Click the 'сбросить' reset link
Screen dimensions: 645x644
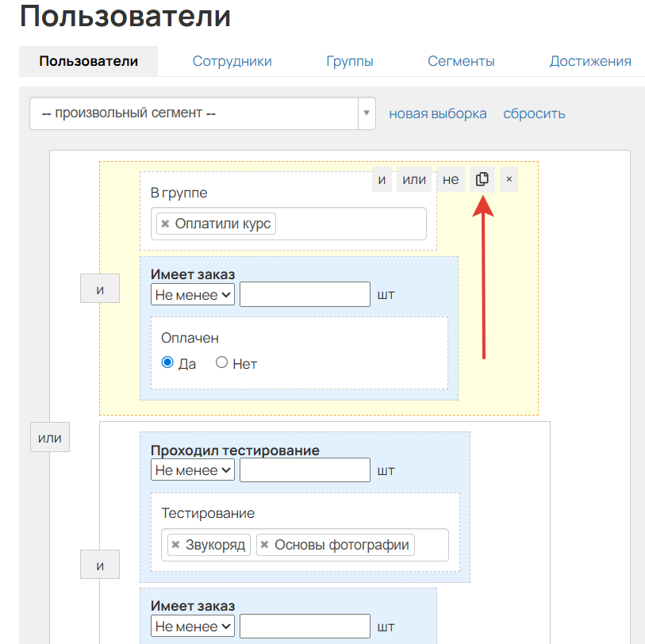click(534, 113)
